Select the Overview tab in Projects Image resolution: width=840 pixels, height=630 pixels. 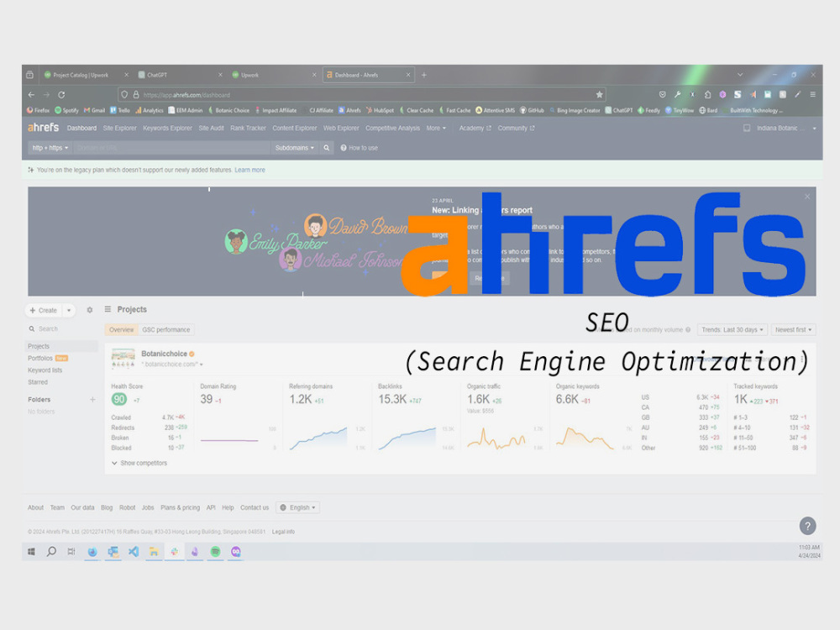[x=122, y=330]
